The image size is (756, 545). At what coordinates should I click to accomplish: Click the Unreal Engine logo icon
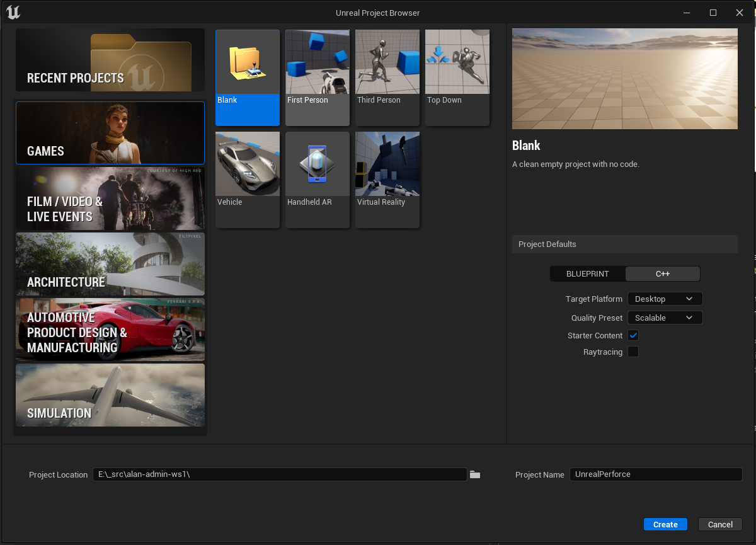(13, 12)
